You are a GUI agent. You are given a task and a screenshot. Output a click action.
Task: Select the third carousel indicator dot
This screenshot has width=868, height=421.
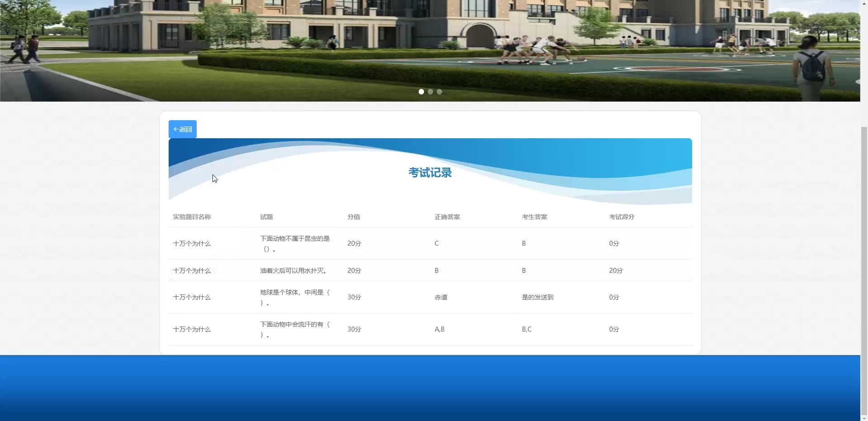click(x=439, y=92)
